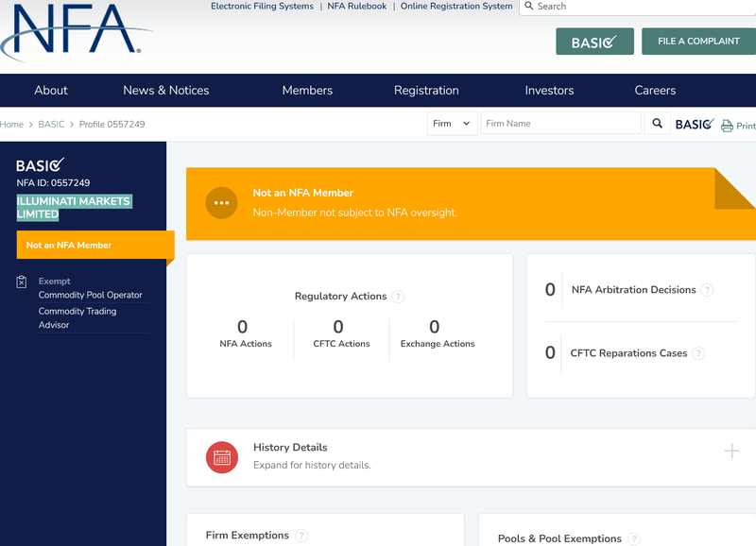Open the News & Notices menu
This screenshot has height=546, width=756.
[166, 90]
